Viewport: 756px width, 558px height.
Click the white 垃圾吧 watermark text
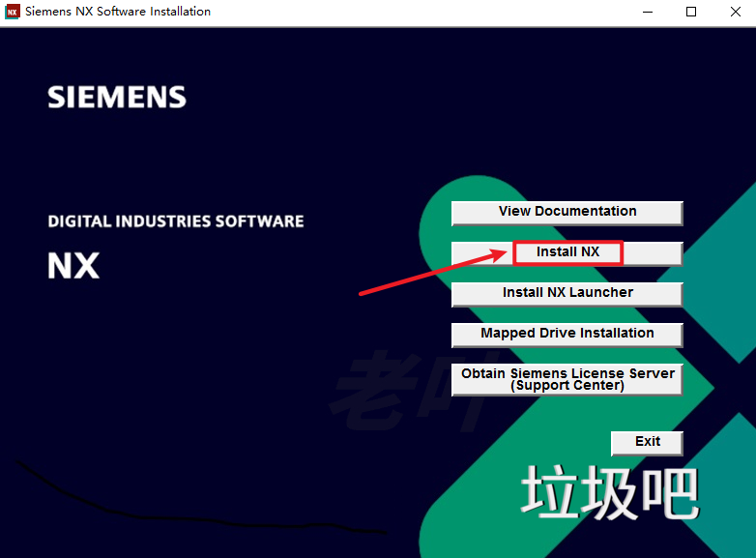(x=609, y=491)
